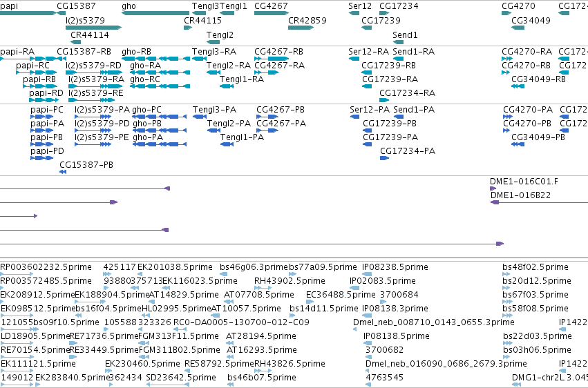Click the Tengl2 gene label
The image size is (588, 388).
point(220,35)
